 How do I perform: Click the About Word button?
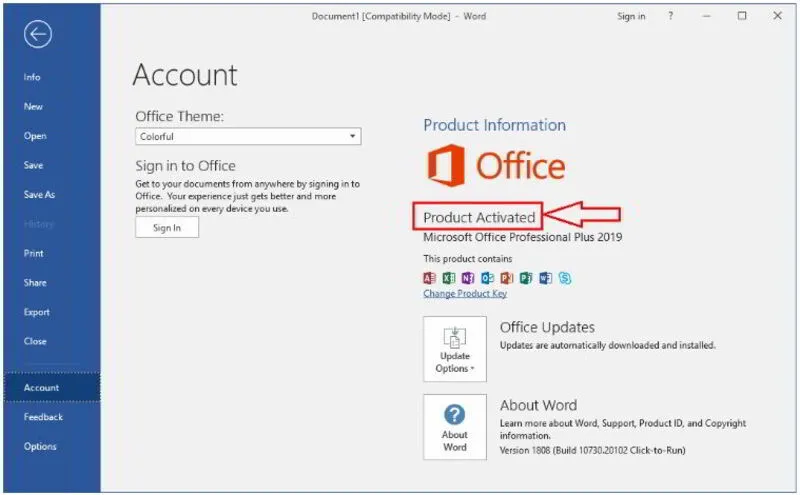455,427
